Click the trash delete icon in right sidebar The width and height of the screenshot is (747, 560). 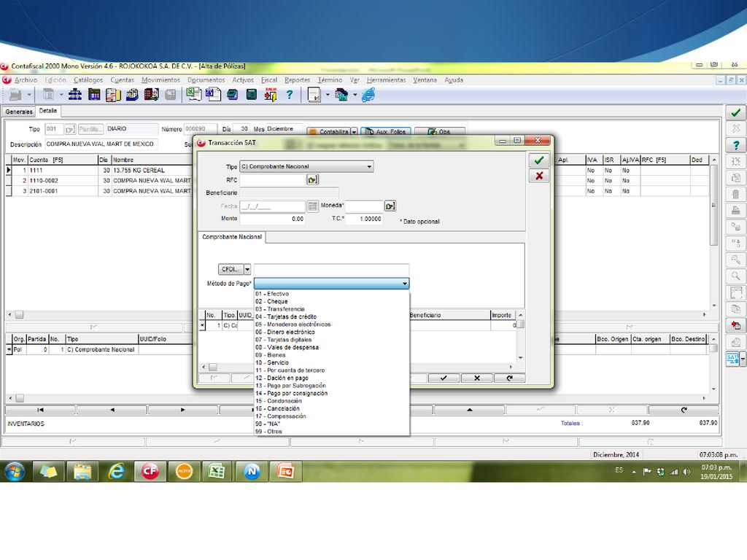[x=736, y=194]
